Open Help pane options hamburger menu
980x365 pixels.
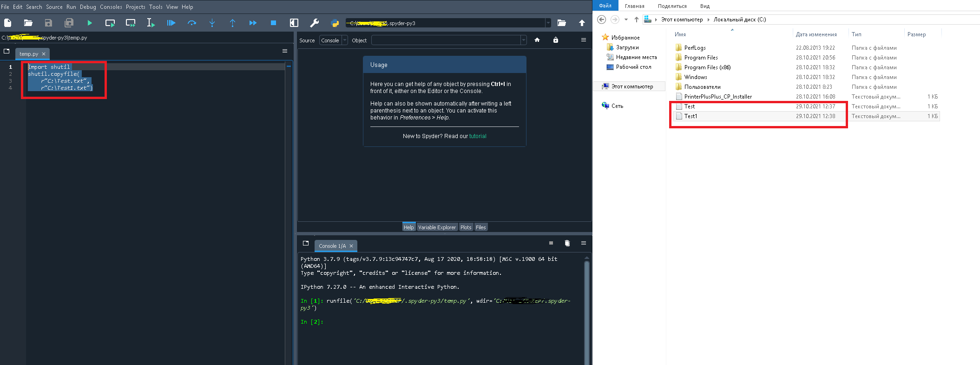[584, 40]
